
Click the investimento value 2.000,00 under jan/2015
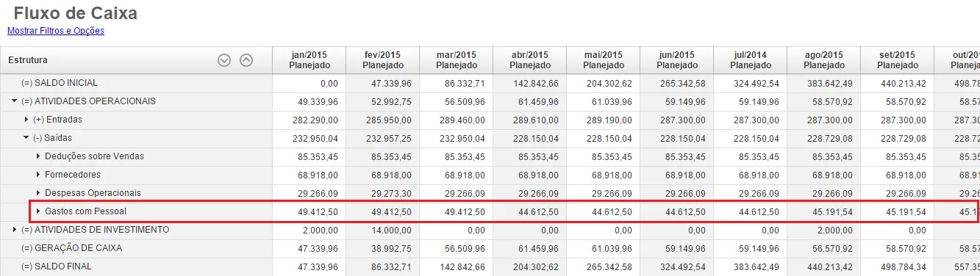click(x=320, y=230)
